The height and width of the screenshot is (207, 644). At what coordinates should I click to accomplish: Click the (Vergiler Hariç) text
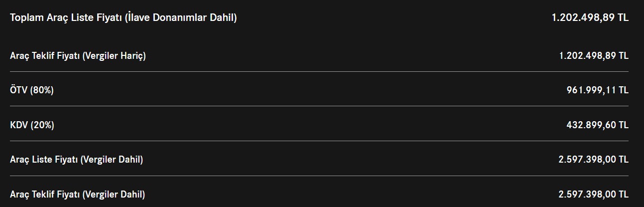pyautogui.click(x=114, y=56)
